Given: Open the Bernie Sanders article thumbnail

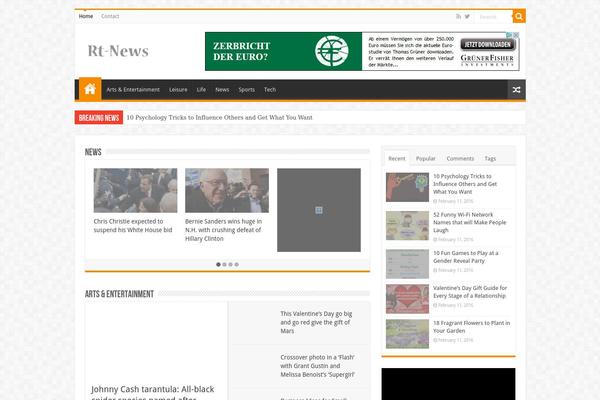Looking at the screenshot, I should 227,190.
